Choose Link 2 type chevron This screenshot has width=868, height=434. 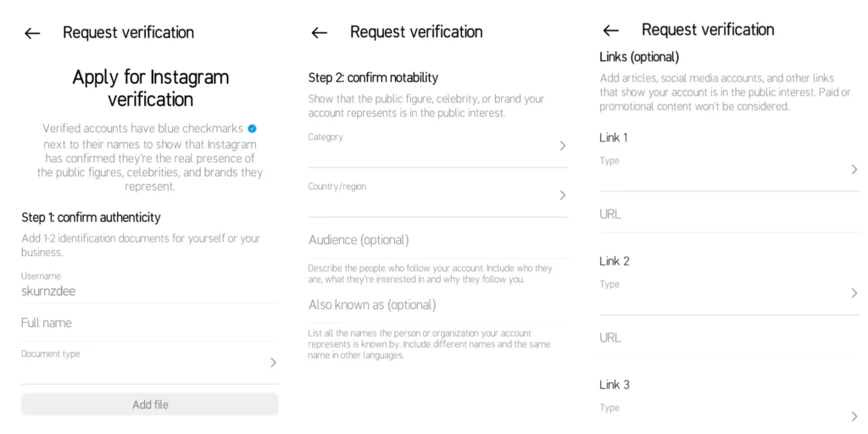click(854, 293)
